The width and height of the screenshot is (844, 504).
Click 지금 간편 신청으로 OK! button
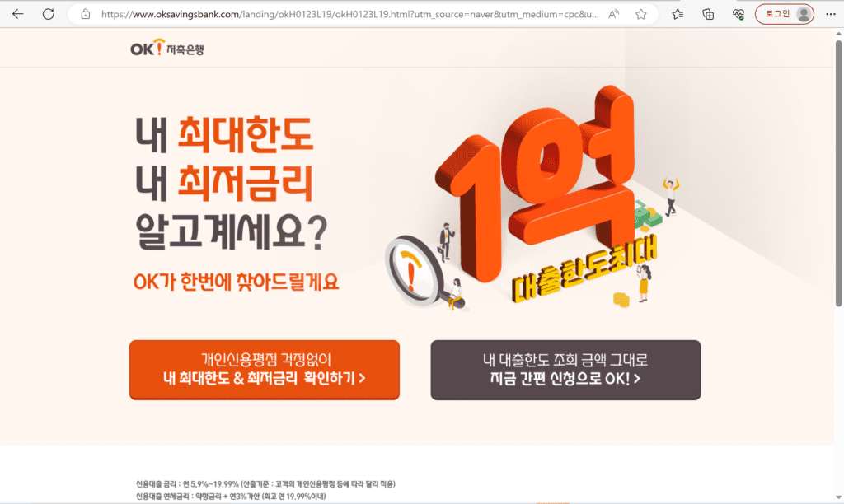(x=565, y=370)
